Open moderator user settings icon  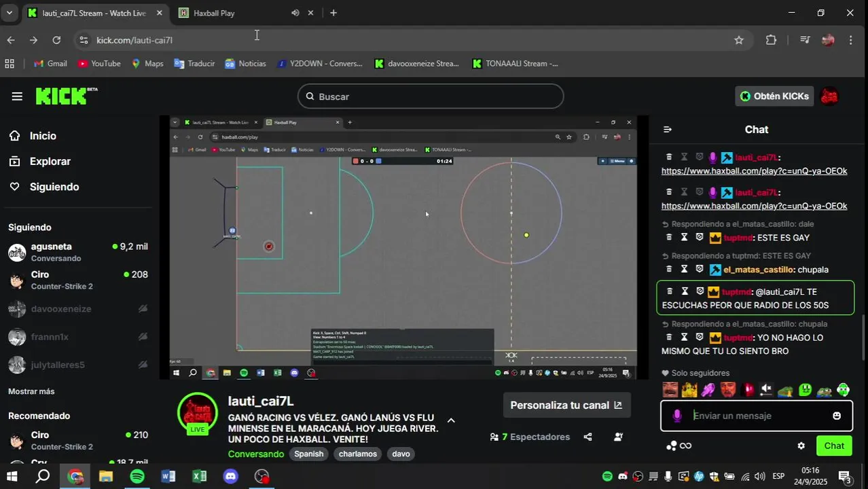click(618, 437)
